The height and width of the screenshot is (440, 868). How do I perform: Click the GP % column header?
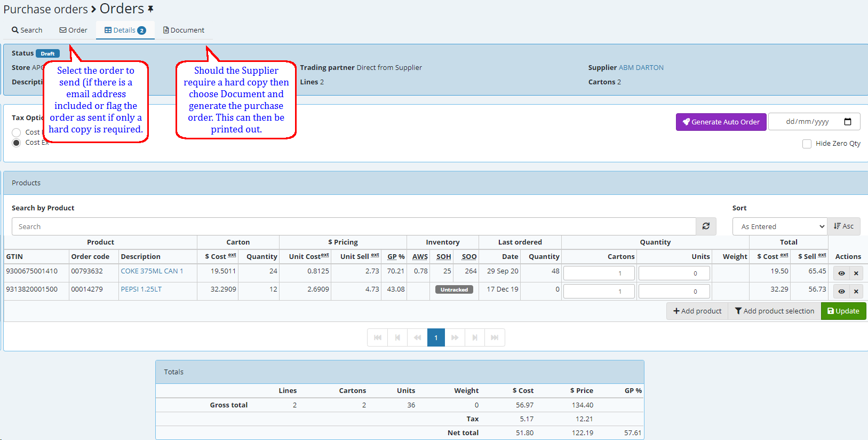[396, 257]
